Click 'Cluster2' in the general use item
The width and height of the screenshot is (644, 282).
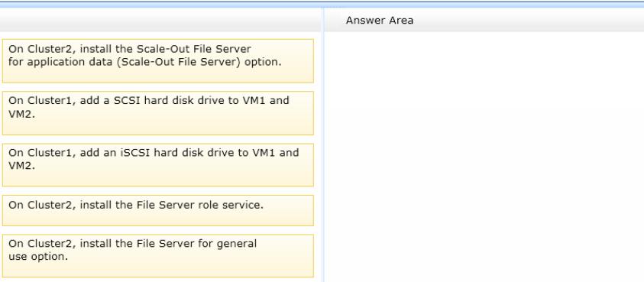point(51,244)
